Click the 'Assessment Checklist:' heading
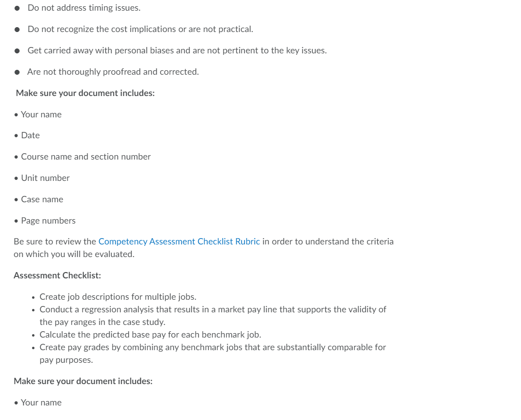 (57, 275)
